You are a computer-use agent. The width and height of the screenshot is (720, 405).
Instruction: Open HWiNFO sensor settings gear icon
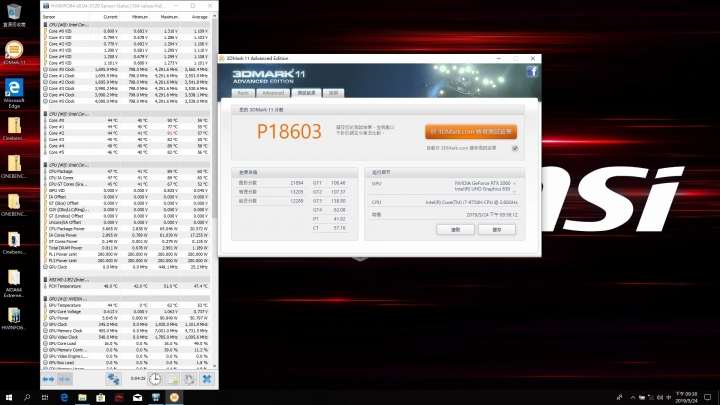189,379
